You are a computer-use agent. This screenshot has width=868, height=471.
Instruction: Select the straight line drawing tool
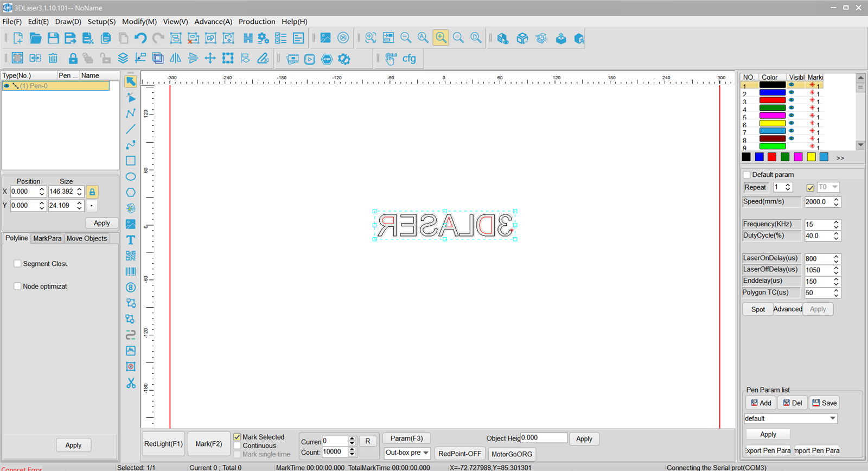point(131,129)
